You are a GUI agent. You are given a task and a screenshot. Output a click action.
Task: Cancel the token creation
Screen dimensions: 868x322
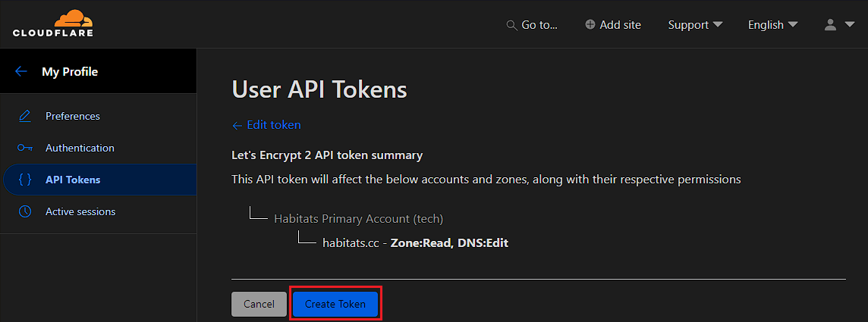[259, 304]
